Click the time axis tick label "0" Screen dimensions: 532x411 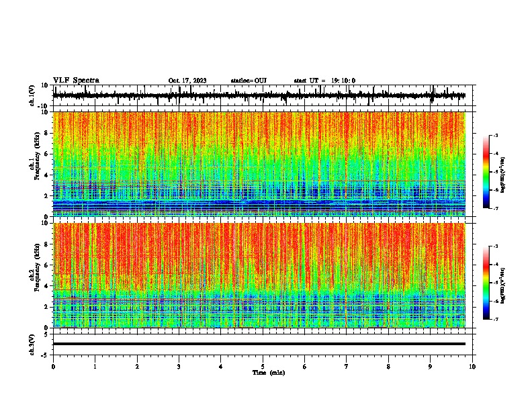click(x=53, y=367)
